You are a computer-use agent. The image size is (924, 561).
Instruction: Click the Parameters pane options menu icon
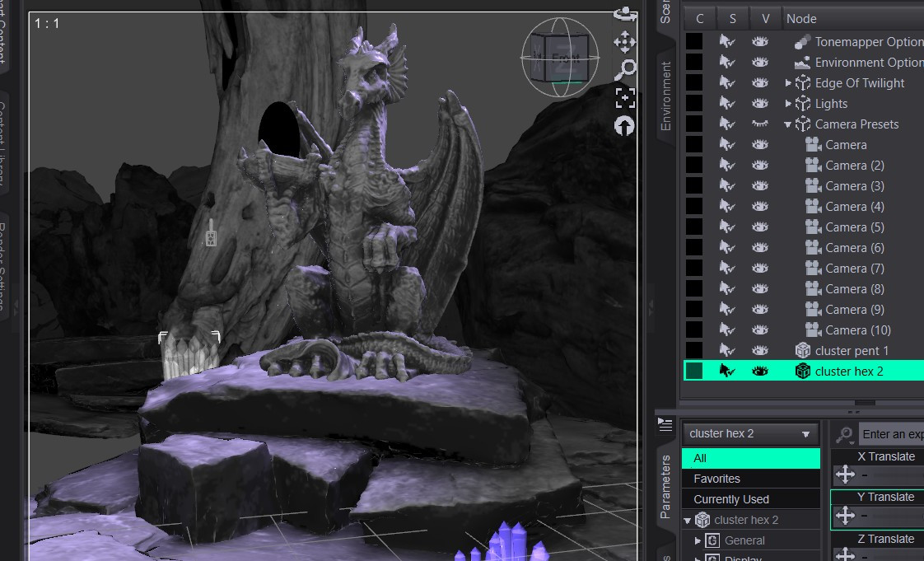tap(665, 424)
